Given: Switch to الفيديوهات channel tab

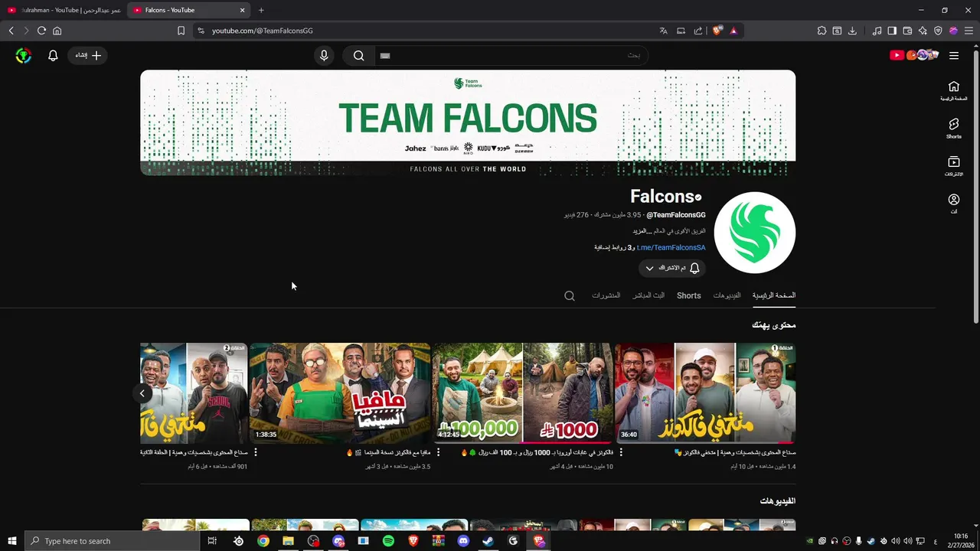Looking at the screenshot, I should click(727, 295).
